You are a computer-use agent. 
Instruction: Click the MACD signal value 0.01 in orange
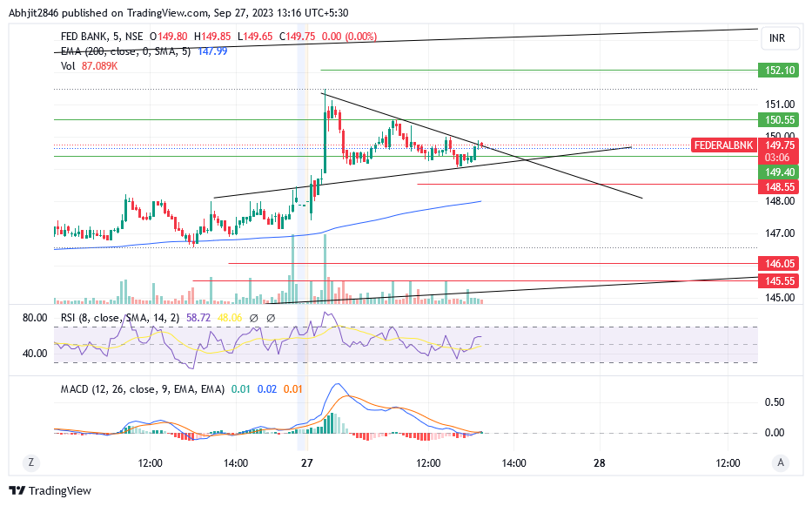(293, 388)
